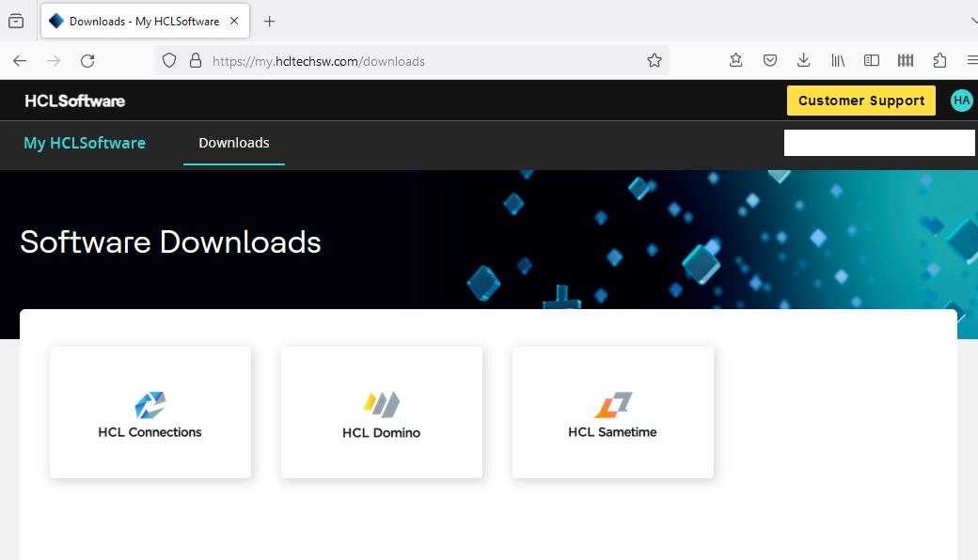List all tabs dropdown arrow
The height and width of the screenshot is (560, 978).
973,22
